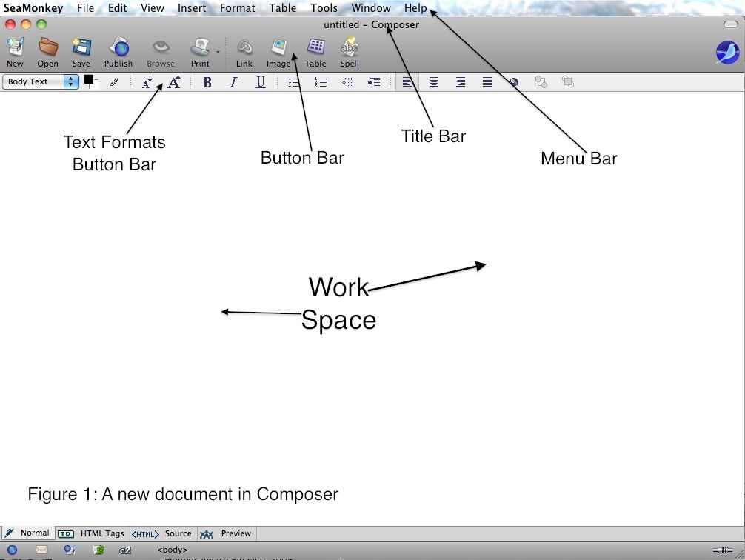Screen dimensions: 745x560
Task: Click the black text color swatch
Action: pyautogui.click(x=89, y=79)
